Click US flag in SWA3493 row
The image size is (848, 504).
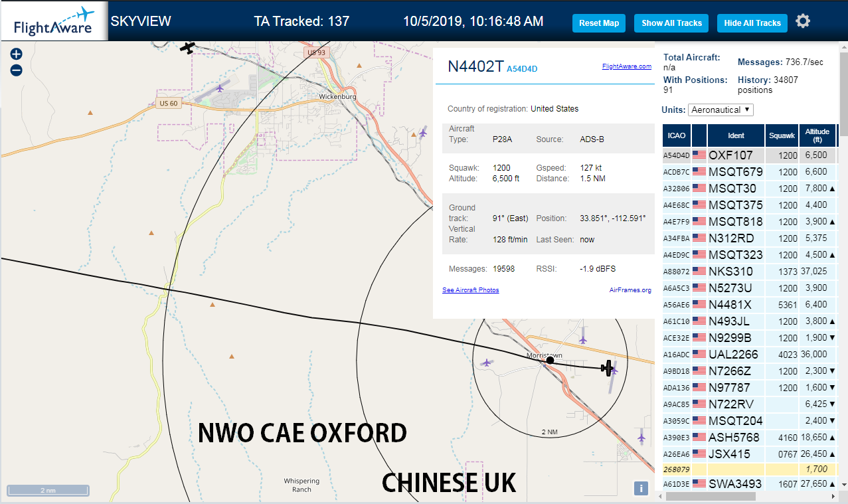[x=699, y=483]
